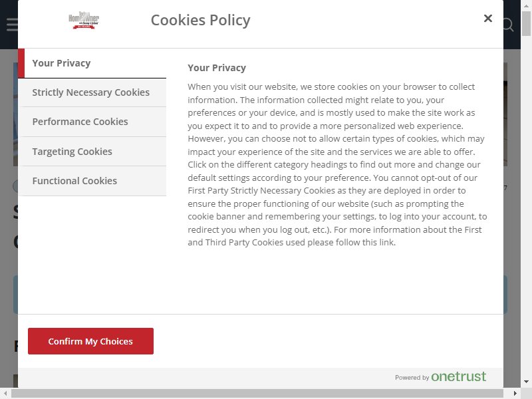Click the vertical scrollbar up arrow
This screenshot has height=399, width=532.
point(526,5)
